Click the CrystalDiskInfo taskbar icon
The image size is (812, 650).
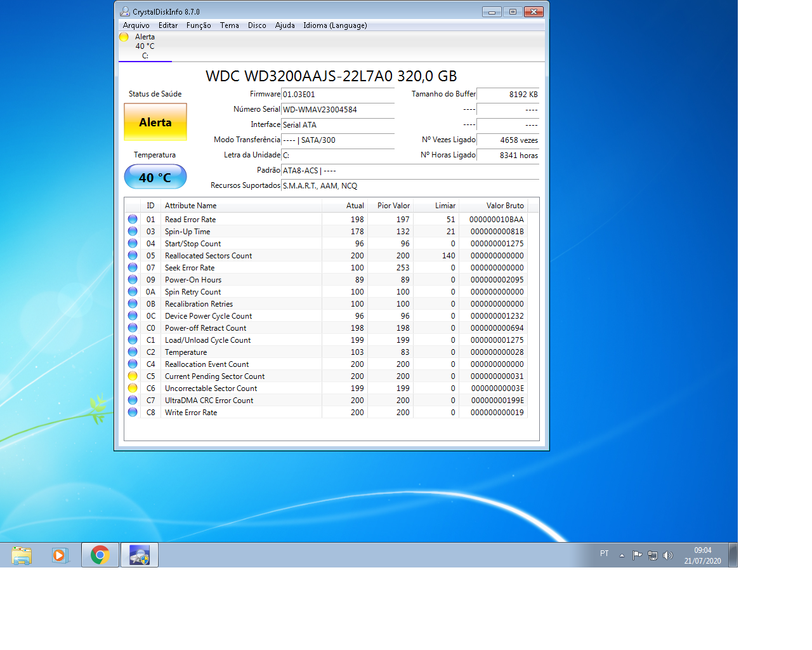click(x=140, y=555)
